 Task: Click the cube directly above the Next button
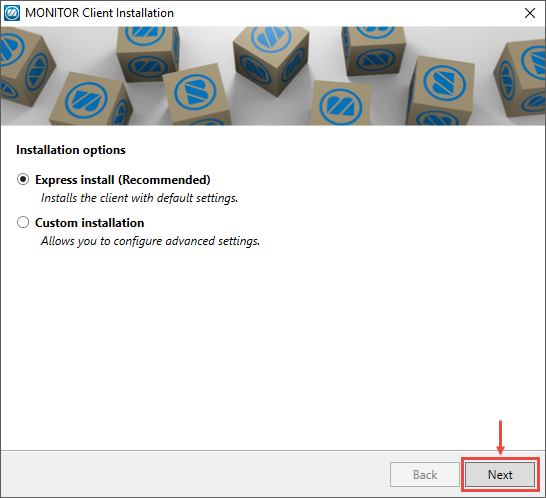click(440, 92)
